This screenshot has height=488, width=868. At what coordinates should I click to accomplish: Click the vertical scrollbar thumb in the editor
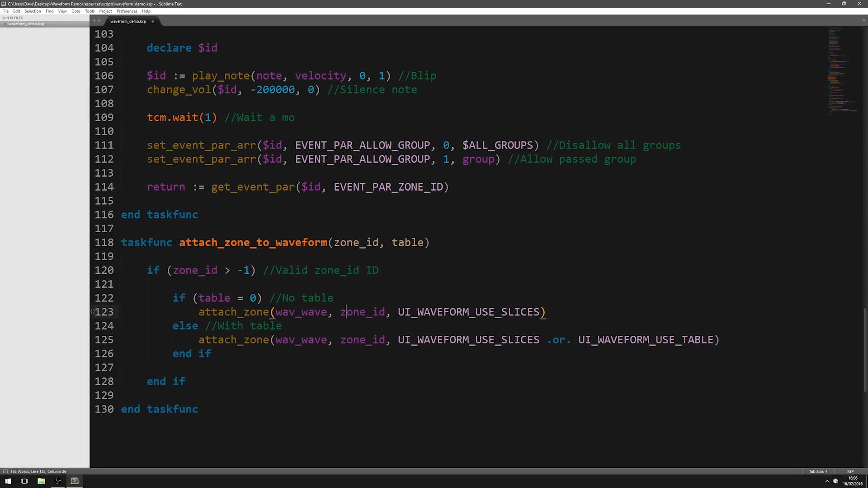point(865,349)
